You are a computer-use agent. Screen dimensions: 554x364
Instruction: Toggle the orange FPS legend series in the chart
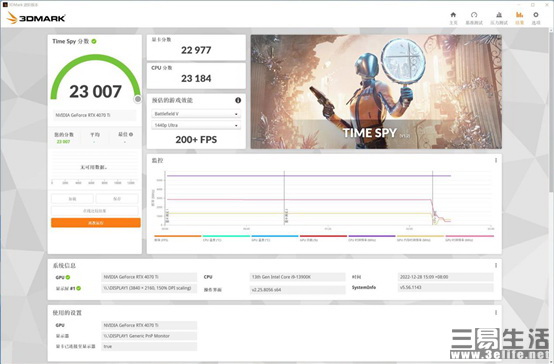178,238
